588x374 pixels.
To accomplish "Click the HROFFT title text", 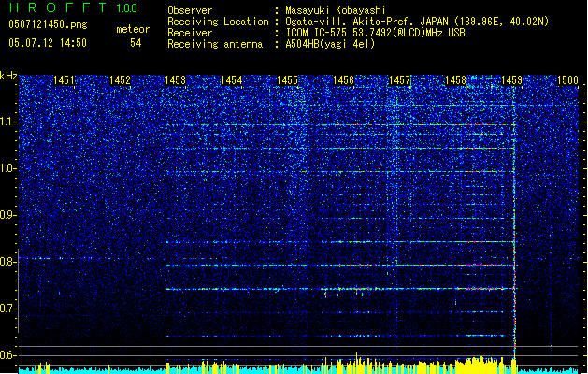I will coord(58,7).
